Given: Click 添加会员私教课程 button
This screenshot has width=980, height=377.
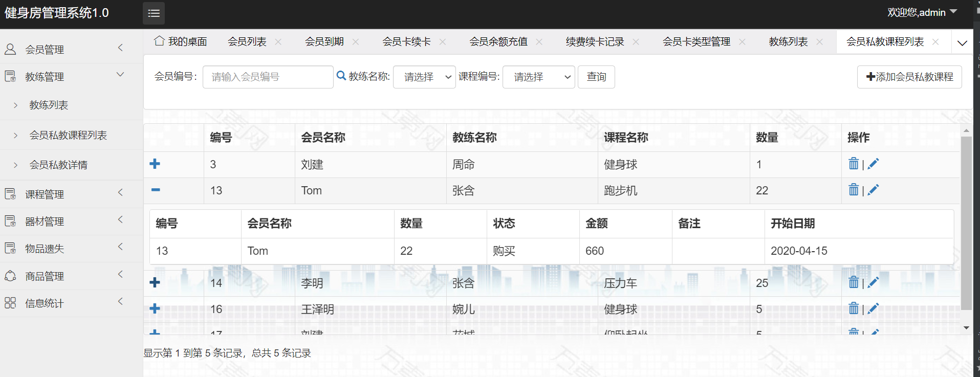Looking at the screenshot, I should (909, 77).
